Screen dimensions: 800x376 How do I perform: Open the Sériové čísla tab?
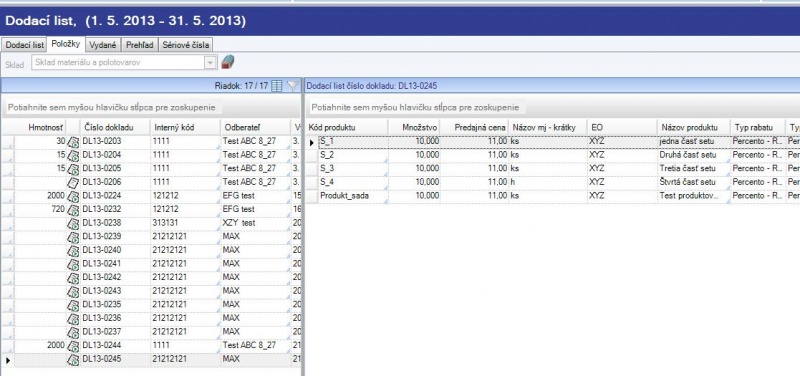186,45
